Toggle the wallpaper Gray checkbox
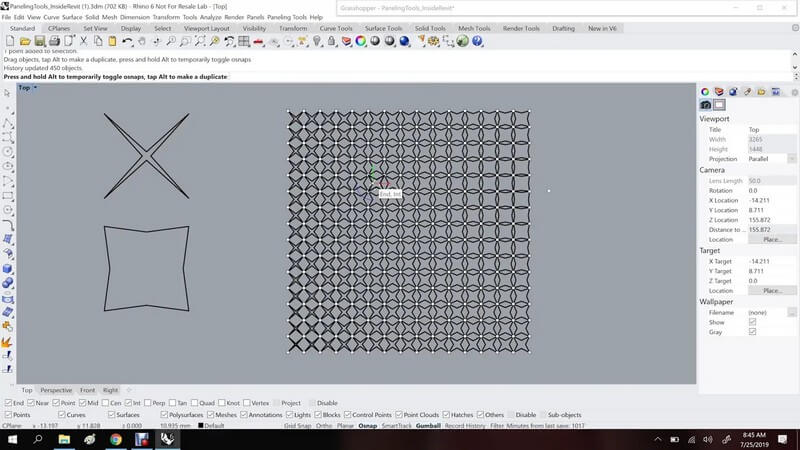Viewport: 800px width, 450px height. tap(752, 332)
